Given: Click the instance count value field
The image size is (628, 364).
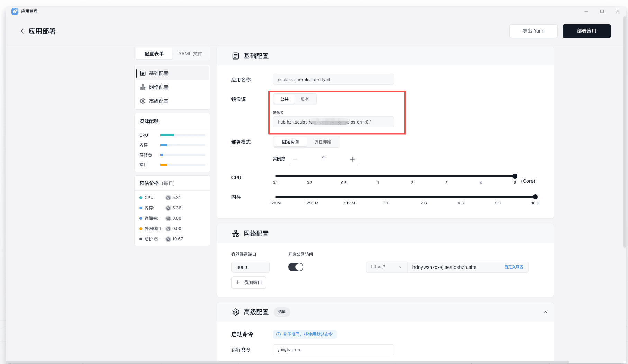Looking at the screenshot, I should (x=324, y=159).
